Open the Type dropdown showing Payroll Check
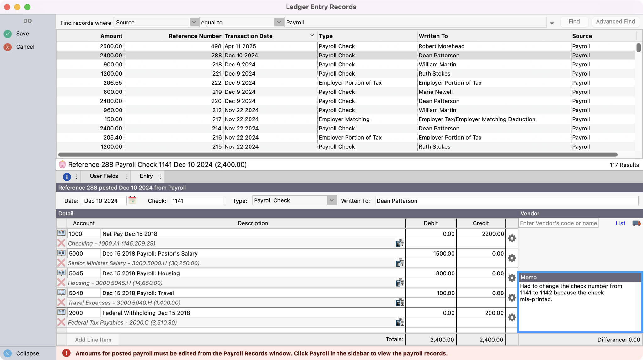This screenshot has width=644, height=360. (x=332, y=200)
